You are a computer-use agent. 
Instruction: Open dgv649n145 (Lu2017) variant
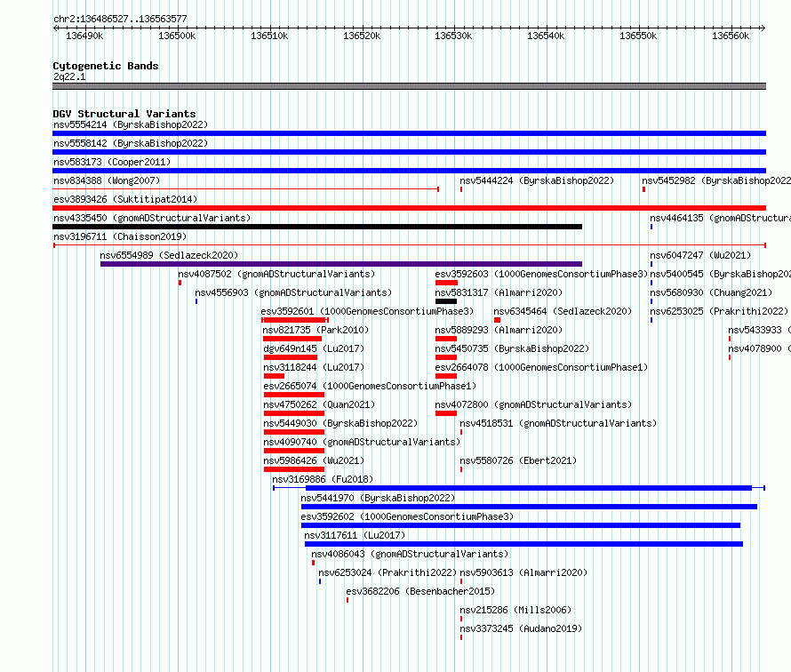[314, 348]
